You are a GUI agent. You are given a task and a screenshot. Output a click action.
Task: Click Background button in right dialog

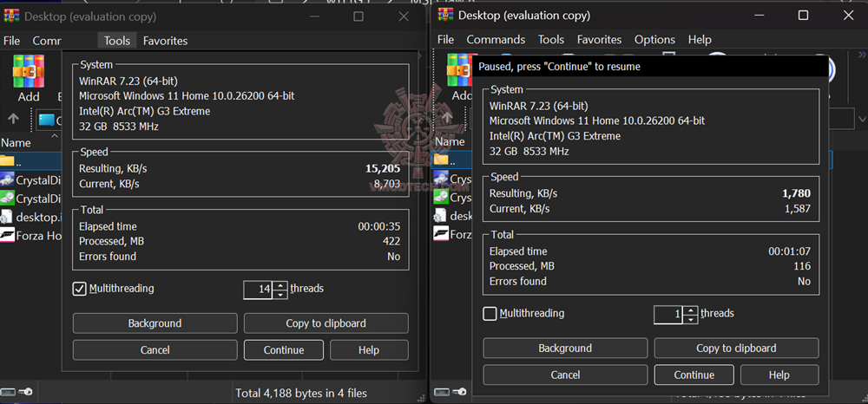pos(565,349)
